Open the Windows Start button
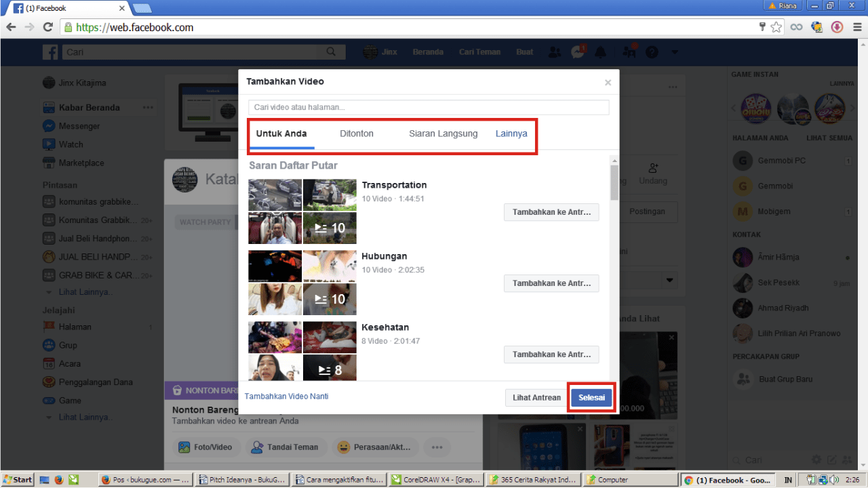Image resolution: width=868 pixels, height=488 pixels. pos(18,480)
